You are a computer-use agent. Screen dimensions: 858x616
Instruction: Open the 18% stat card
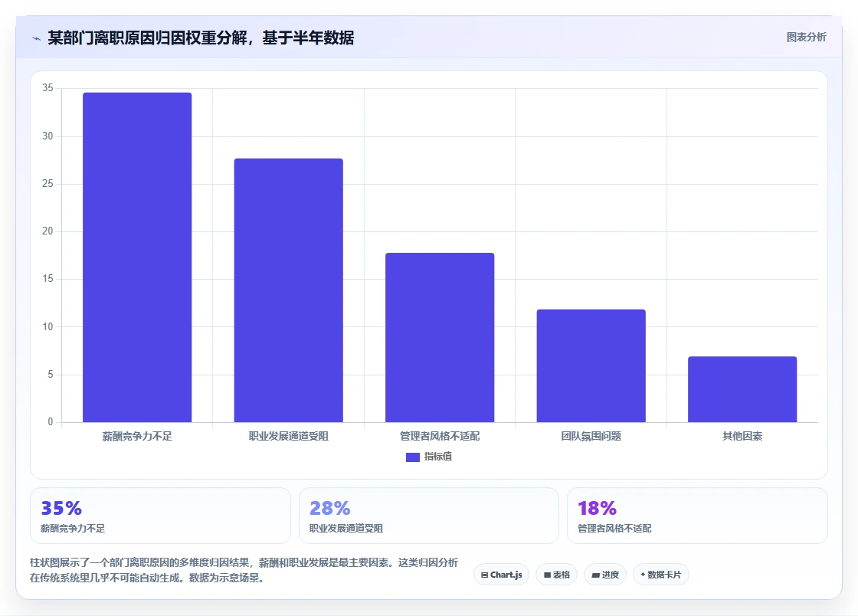tap(698, 516)
